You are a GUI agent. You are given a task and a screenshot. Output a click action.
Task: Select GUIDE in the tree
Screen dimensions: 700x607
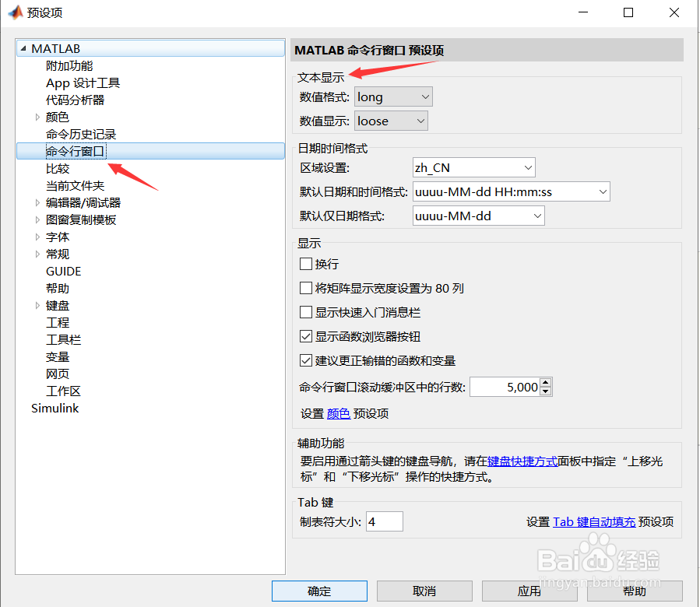click(x=63, y=272)
